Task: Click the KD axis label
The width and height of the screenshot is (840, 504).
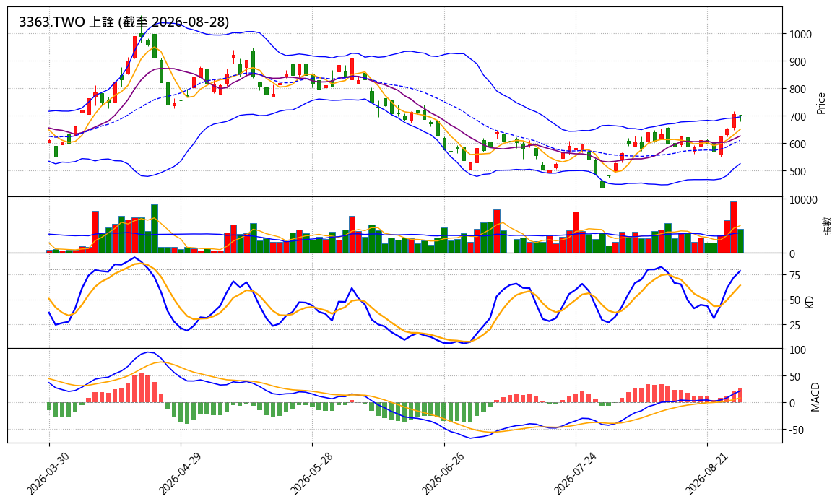Action: click(810, 302)
